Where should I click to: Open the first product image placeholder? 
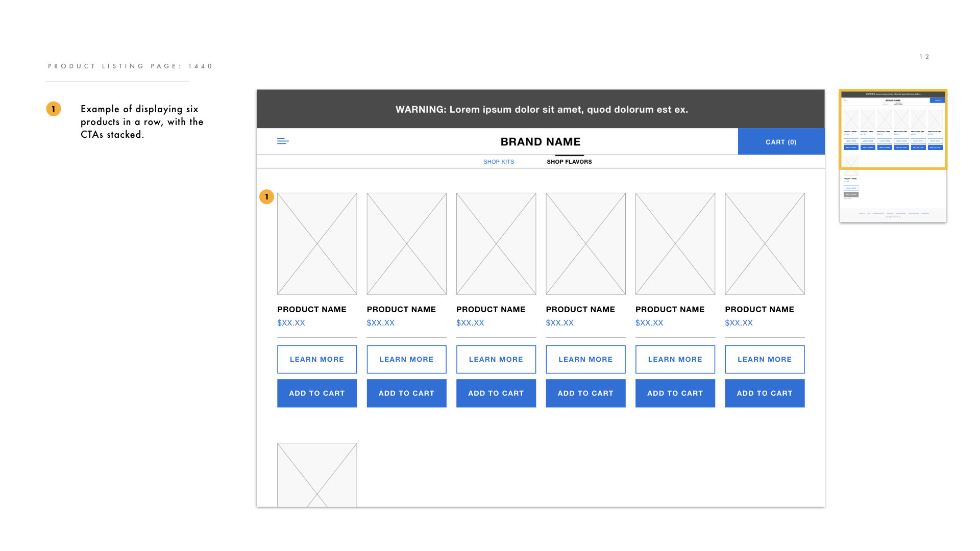coord(317,243)
